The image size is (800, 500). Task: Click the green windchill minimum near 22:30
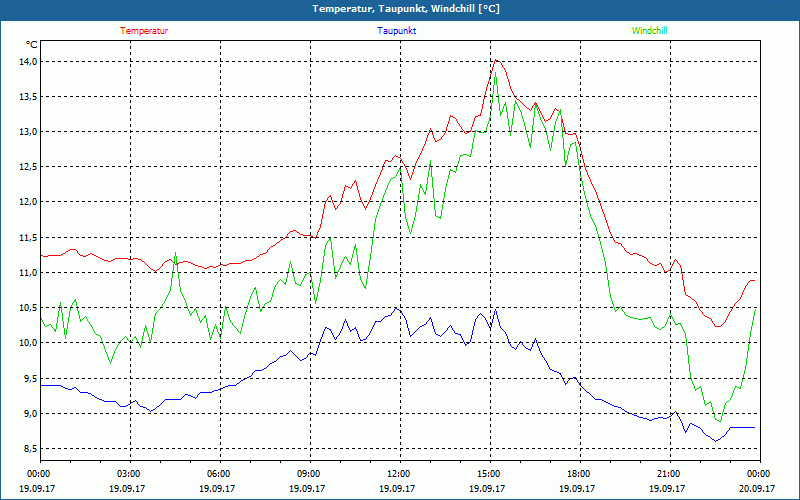click(x=719, y=420)
